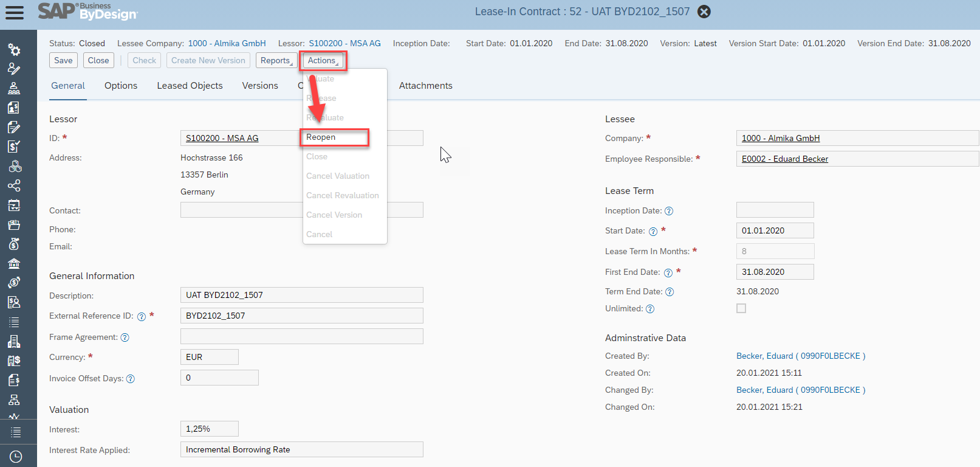Click the Save button
Viewport: 980px width, 467px height.
point(63,60)
